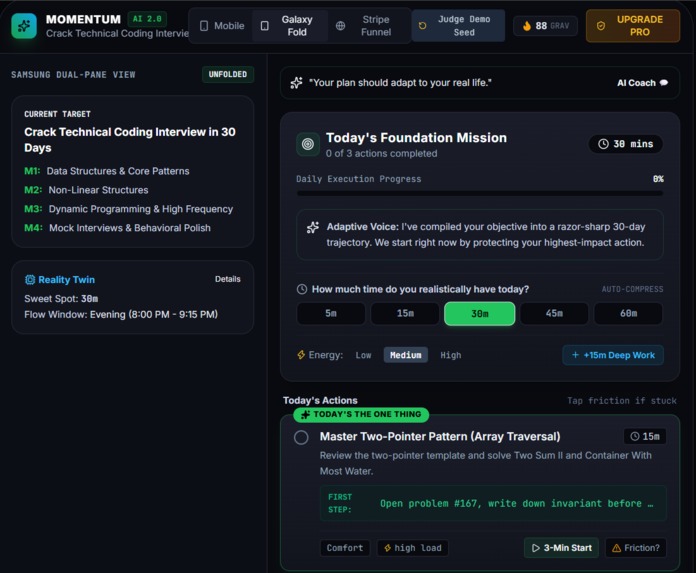Click the Comfort tag
Screen dimensions: 696x573
(345, 548)
